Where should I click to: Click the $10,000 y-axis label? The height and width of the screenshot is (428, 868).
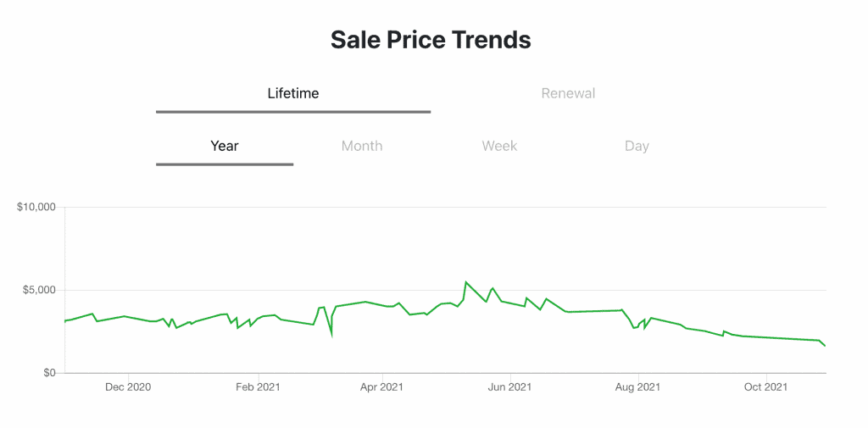point(36,207)
